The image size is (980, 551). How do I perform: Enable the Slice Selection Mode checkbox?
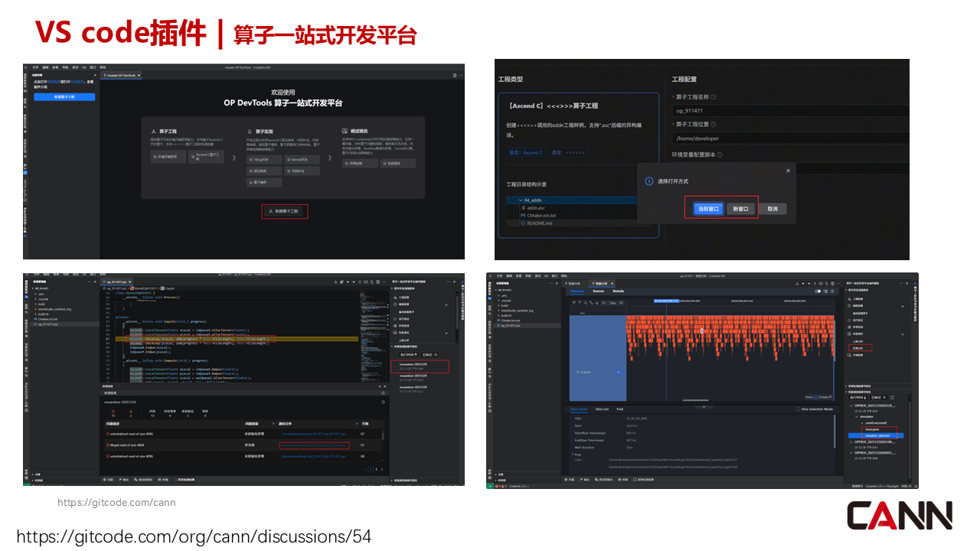(x=798, y=409)
